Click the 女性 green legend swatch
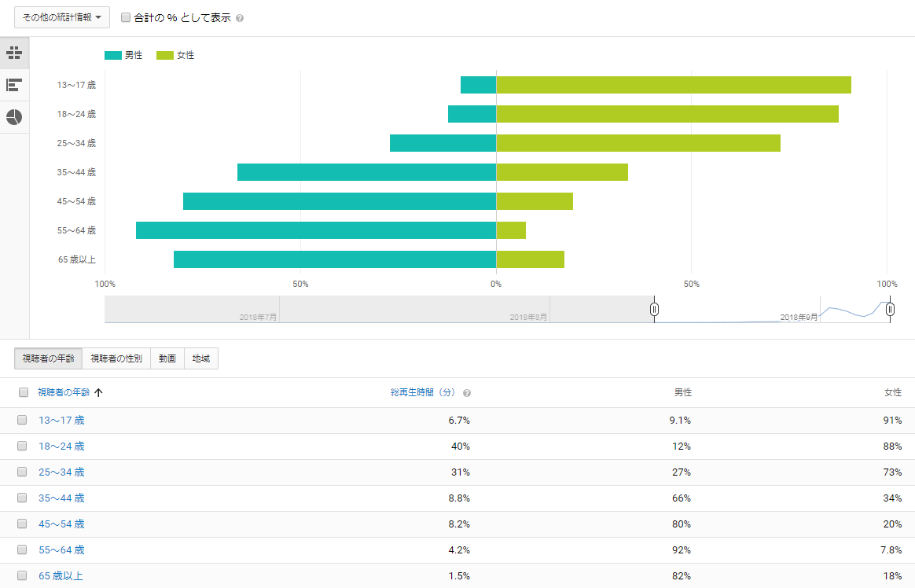The width and height of the screenshot is (915, 588). [x=165, y=55]
